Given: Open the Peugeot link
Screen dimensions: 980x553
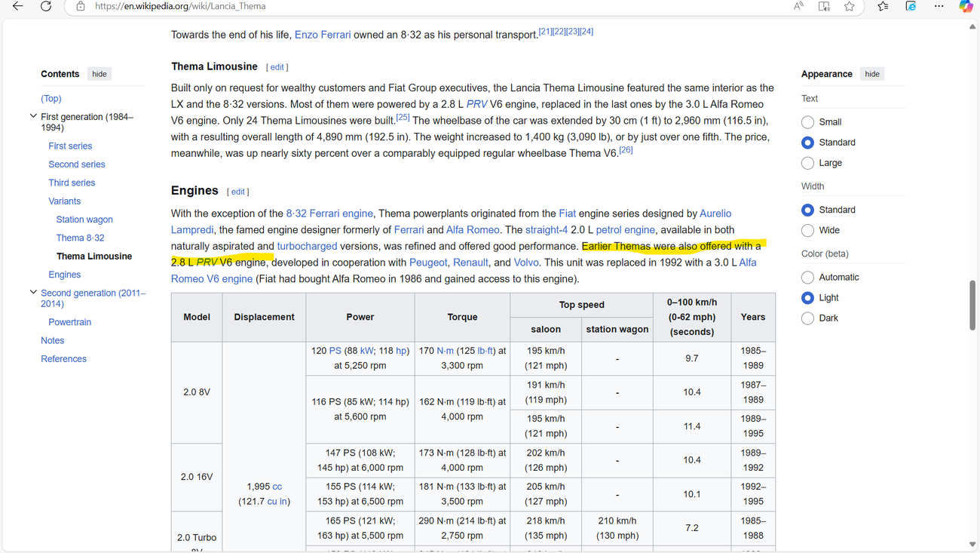Looking at the screenshot, I should 428,263.
